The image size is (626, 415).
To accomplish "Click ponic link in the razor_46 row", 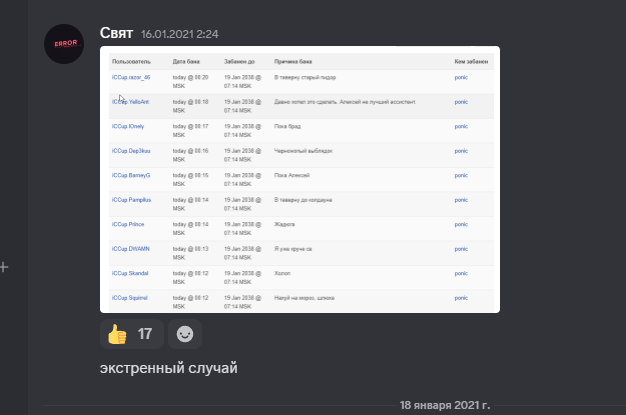I will [x=461, y=77].
